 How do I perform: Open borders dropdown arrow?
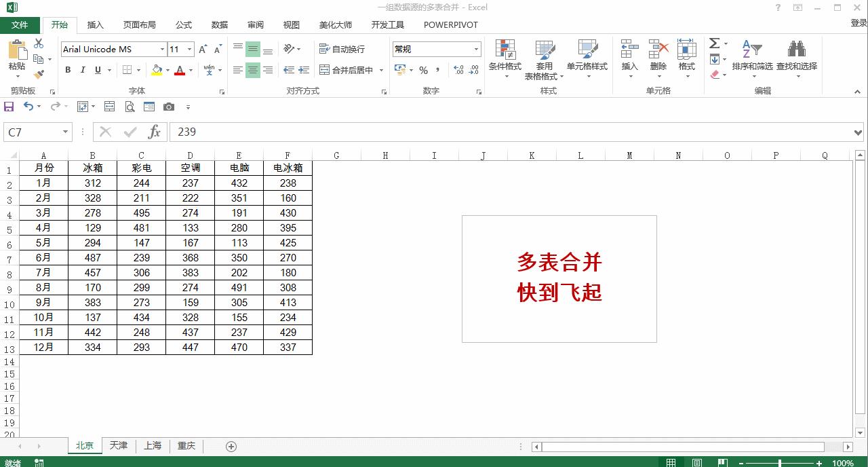[x=139, y=70]
